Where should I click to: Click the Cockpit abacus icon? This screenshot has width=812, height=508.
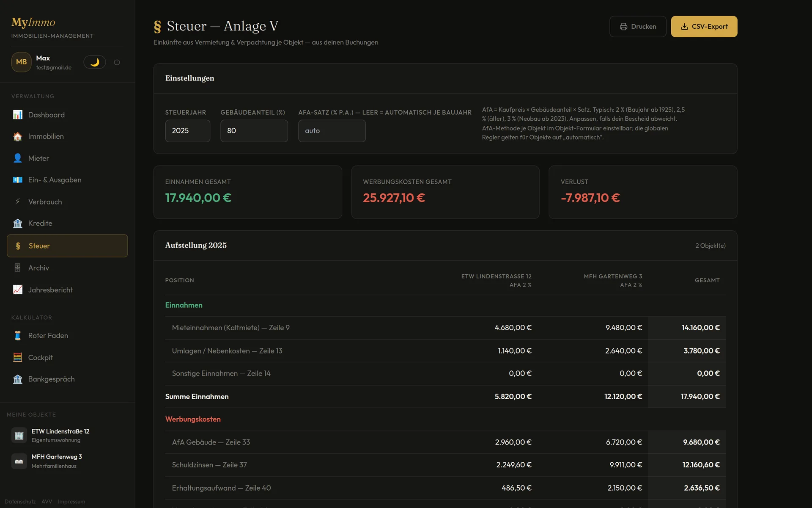(18, 357)
